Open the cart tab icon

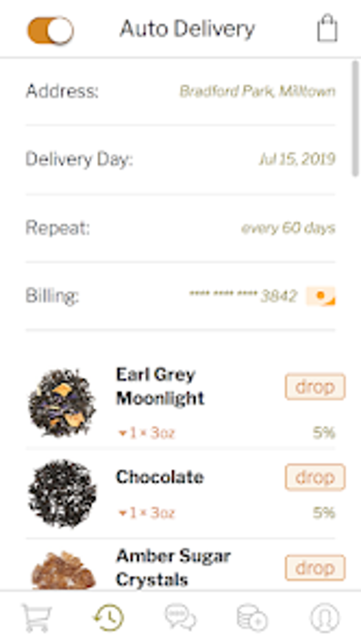click(x=37, y=617)
